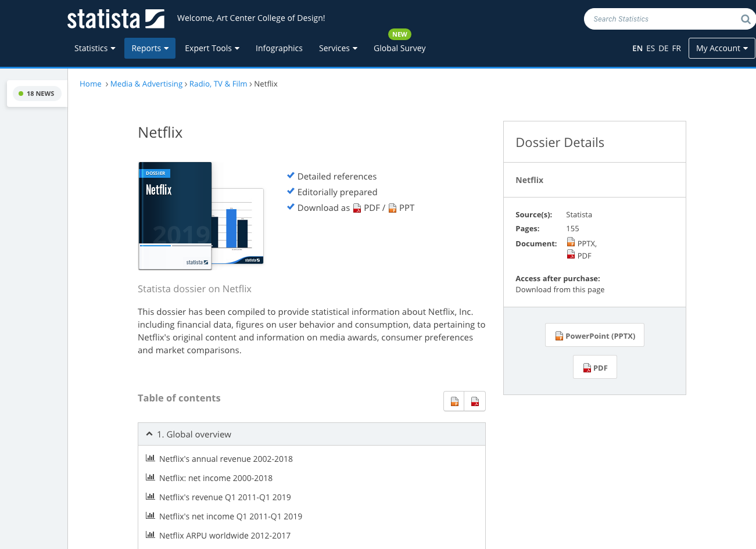This screenshot has width=756, height=549.
Task: Collapse the 1. Global overview section
Action: coord(311,434)
